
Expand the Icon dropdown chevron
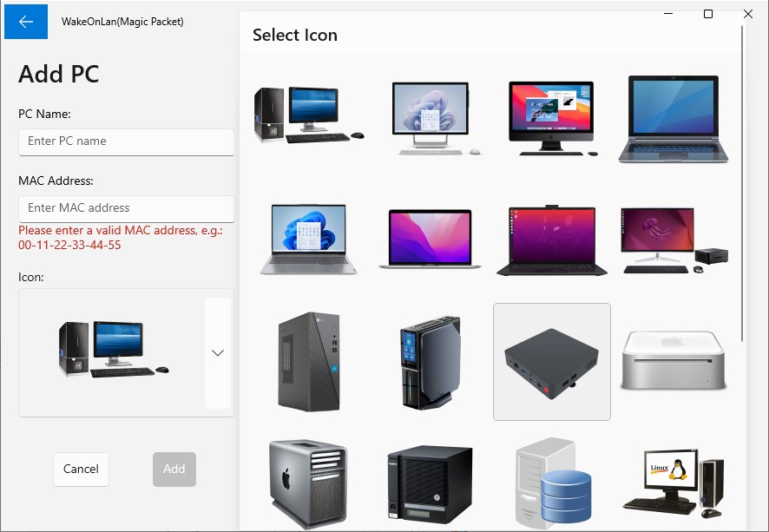(x=217, y=352)
